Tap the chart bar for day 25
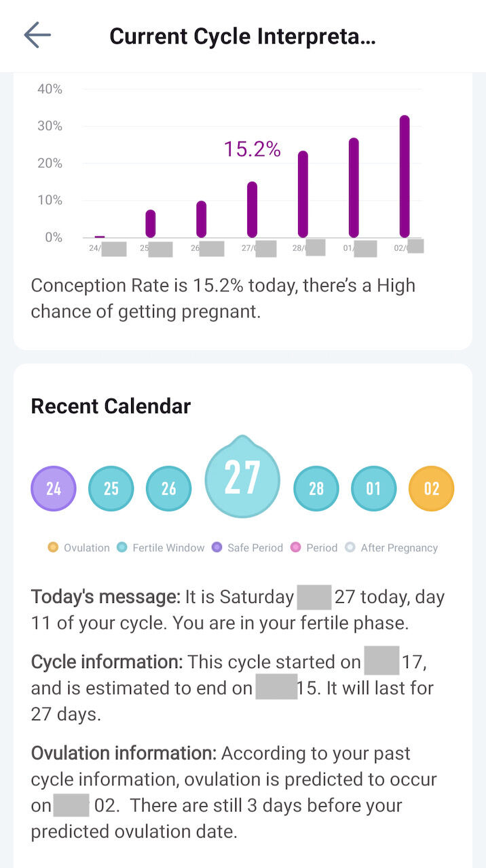Viewport: 486px width, 868px height. tap(151, 223)
